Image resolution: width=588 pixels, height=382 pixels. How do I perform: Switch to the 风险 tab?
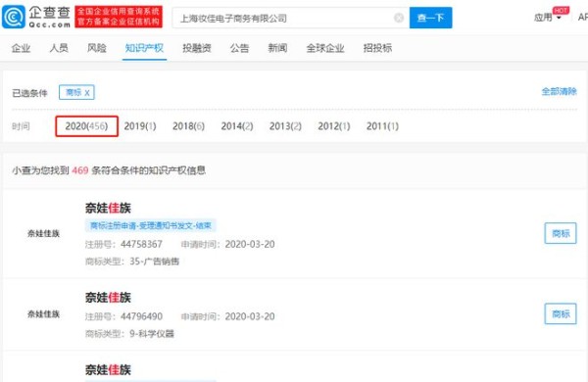(97, 48)
